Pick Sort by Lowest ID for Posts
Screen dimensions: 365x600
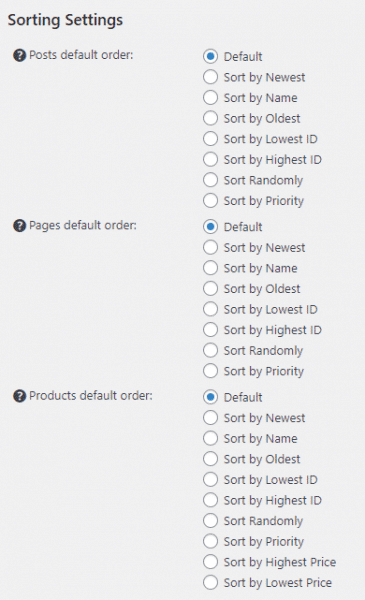[210, 139]
